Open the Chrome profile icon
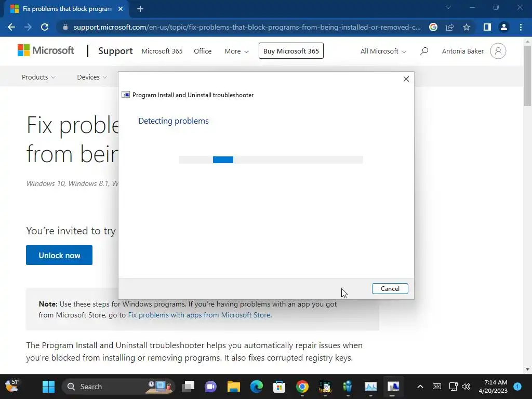 click(504, 27)
